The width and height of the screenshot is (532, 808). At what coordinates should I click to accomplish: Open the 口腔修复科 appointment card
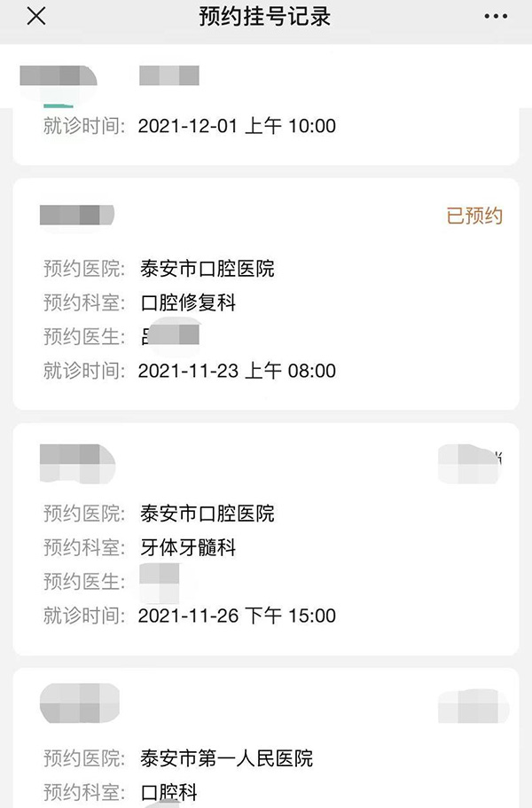coord(266,294)
